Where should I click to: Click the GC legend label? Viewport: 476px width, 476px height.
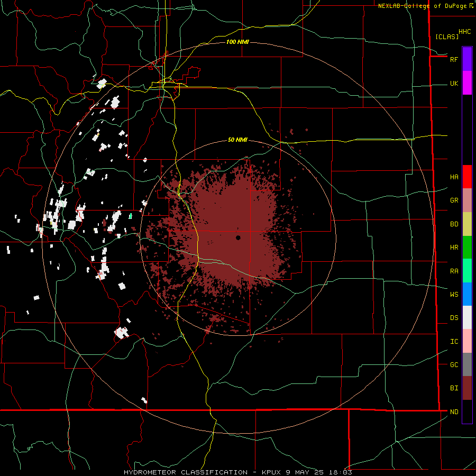click(x=454, y=364)
